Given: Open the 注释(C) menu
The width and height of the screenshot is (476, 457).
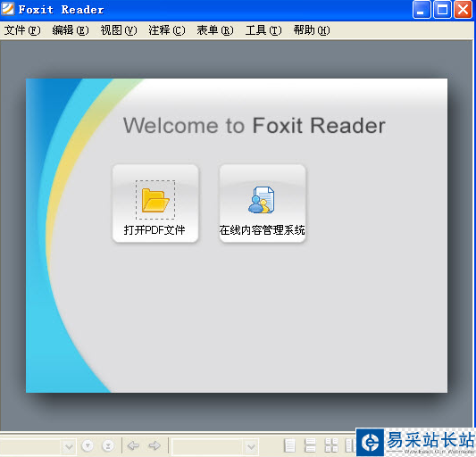Looking at the screenshot, I should [167, 30].
